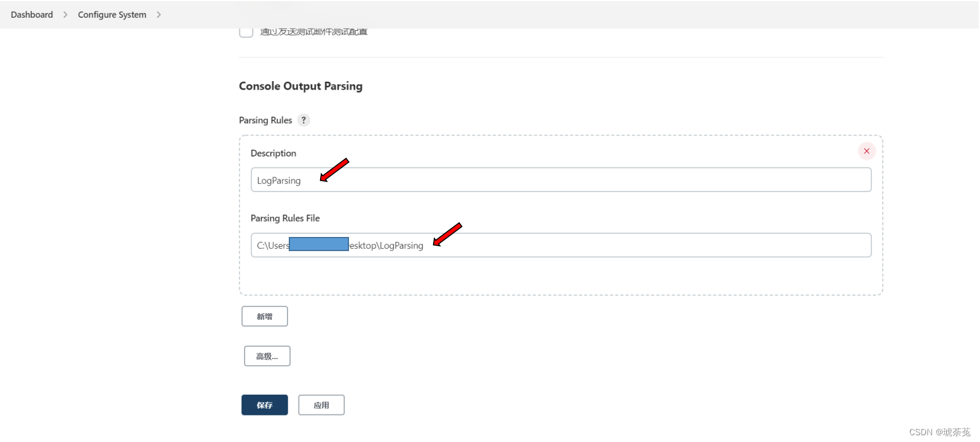Add a new parsing rule via 新增

pos(265,317)
